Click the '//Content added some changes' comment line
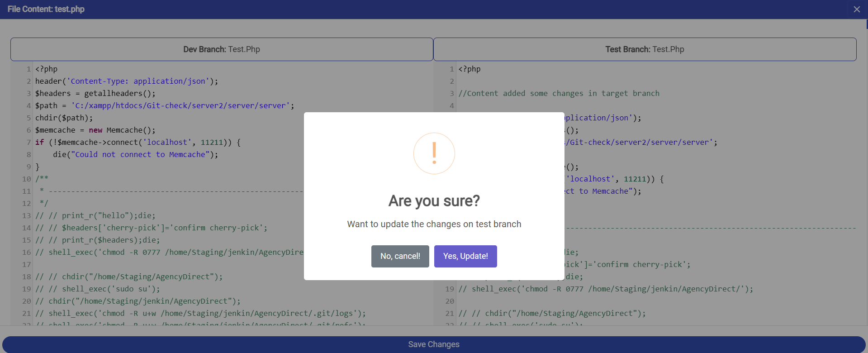868x353 pixels. [x=559, y=94]
